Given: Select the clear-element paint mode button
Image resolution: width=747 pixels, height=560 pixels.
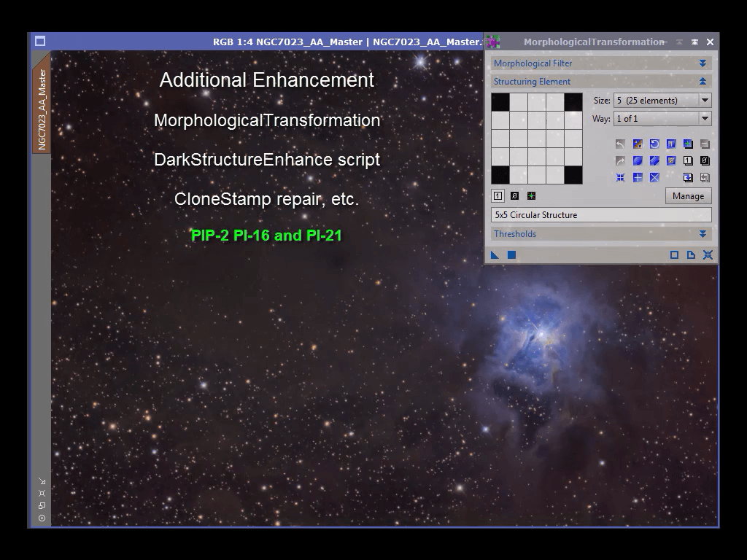Looking at the screenshot, I should (x=514, y=195).
